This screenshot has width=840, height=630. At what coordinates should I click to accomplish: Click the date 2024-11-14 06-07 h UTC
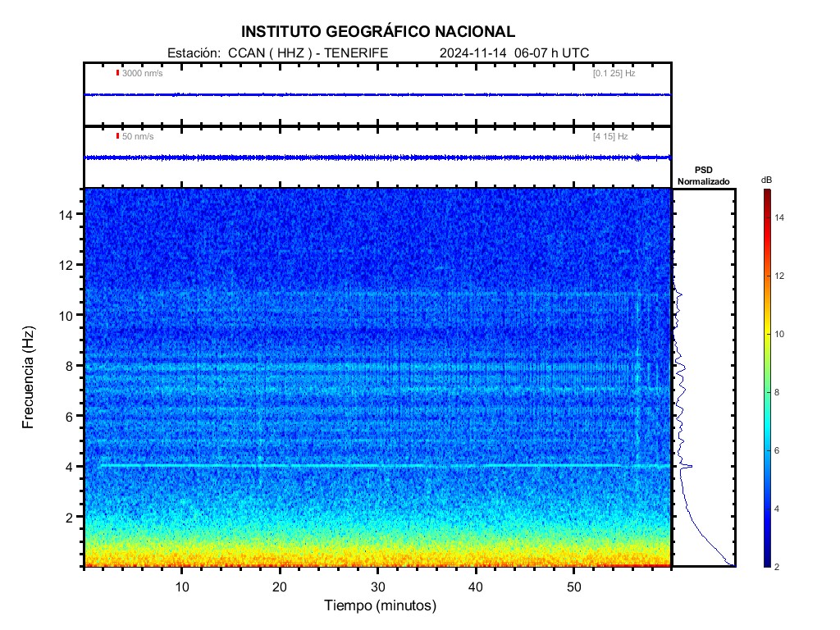tap(514, 52)
